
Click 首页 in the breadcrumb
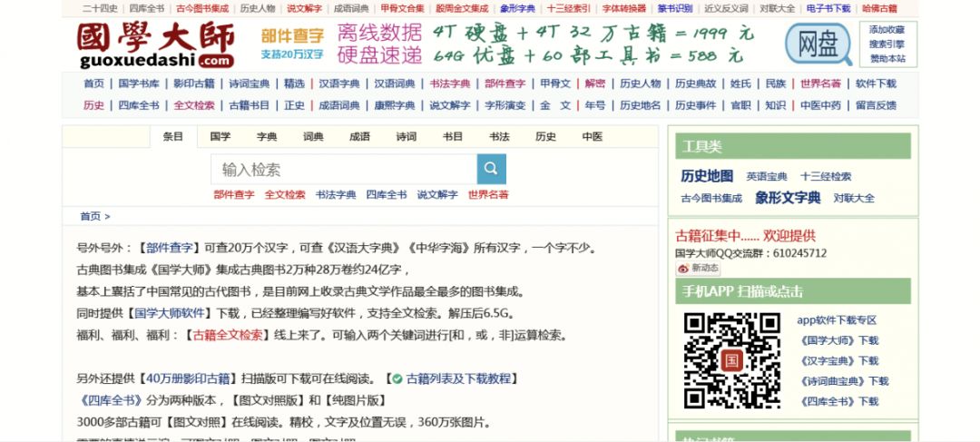(x=90, y=216)
